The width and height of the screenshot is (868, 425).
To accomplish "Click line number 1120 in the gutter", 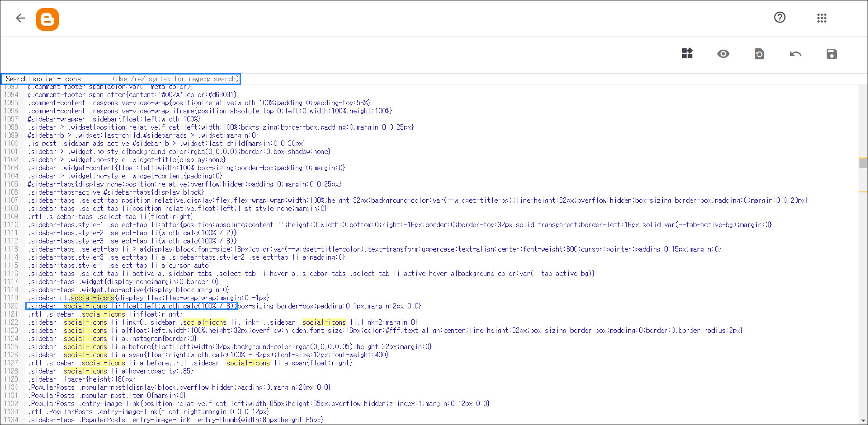I will 11,306.
